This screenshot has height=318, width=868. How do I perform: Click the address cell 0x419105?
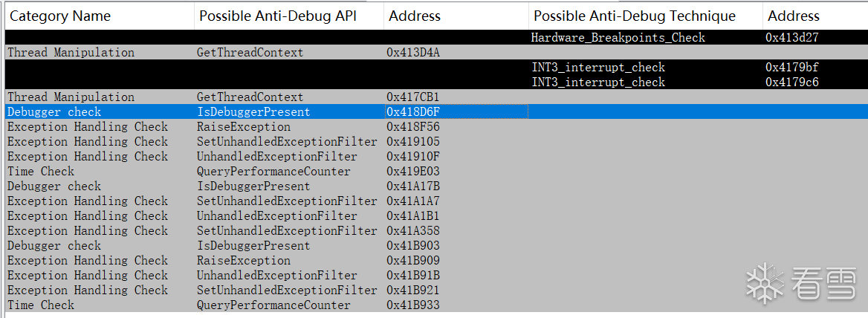(x=413, y=142)
